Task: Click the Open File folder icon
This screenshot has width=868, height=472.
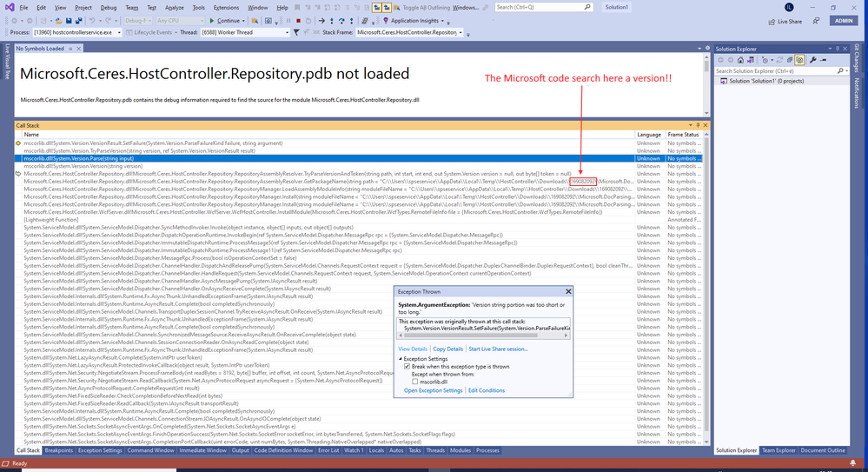Action: (59, 21)
